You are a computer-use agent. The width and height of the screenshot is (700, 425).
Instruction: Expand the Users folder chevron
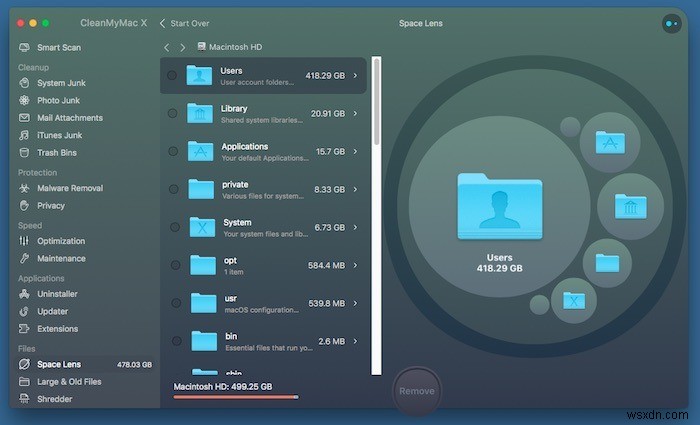(355, 75)
